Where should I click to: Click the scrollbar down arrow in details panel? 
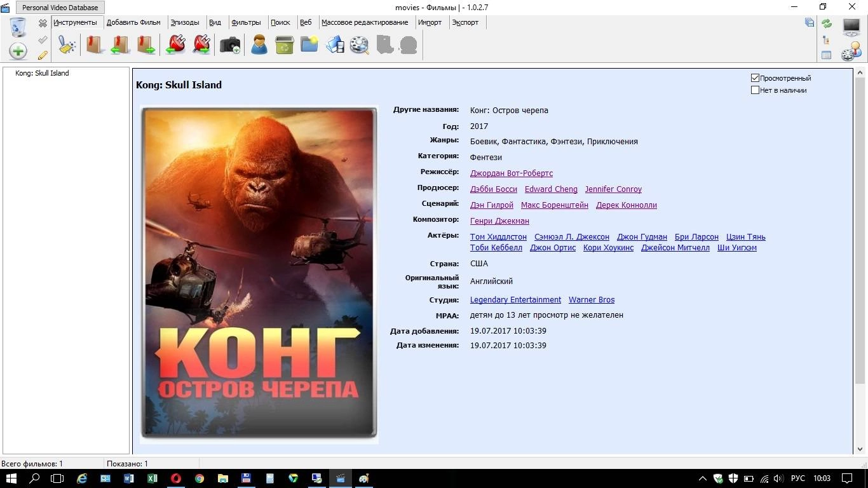[x=860, y=449]
